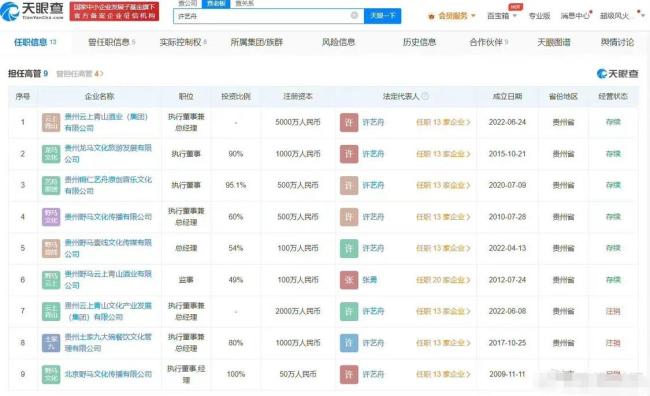Screen dimensions: 650x396
Task: Expand 任职 13 家企业 in row 5
Action: tap(443, 248)
